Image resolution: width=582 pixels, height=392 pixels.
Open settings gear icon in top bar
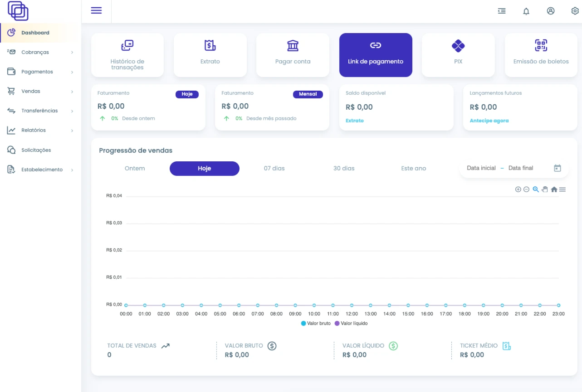click(x=575, y=11)
